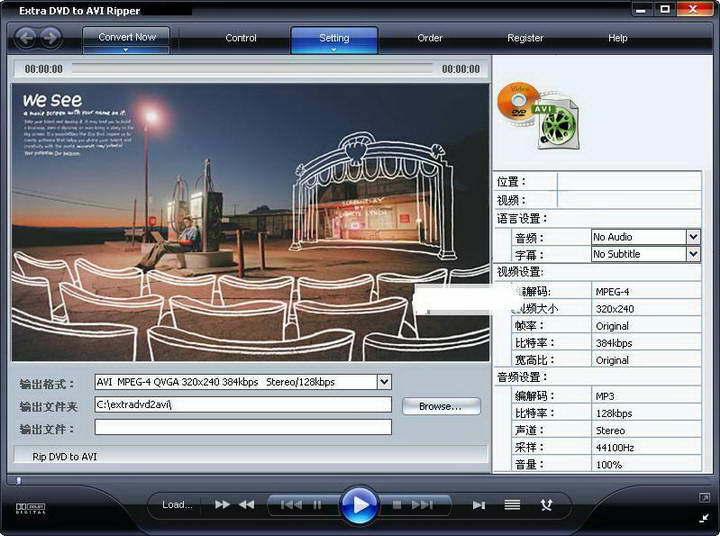The image size is (720, 536).
Task: Open the playlist lines icon
Action: pyautogui.click(x=512, y=505)
